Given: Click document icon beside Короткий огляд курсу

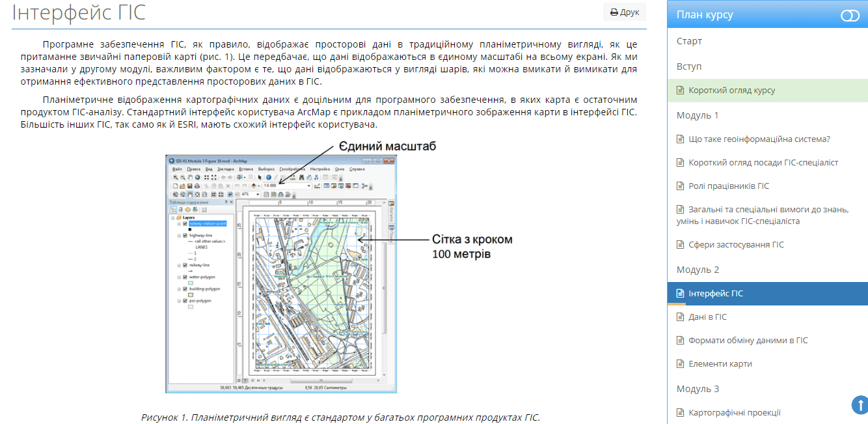Looking at the screenshot, I should [681, 91].
